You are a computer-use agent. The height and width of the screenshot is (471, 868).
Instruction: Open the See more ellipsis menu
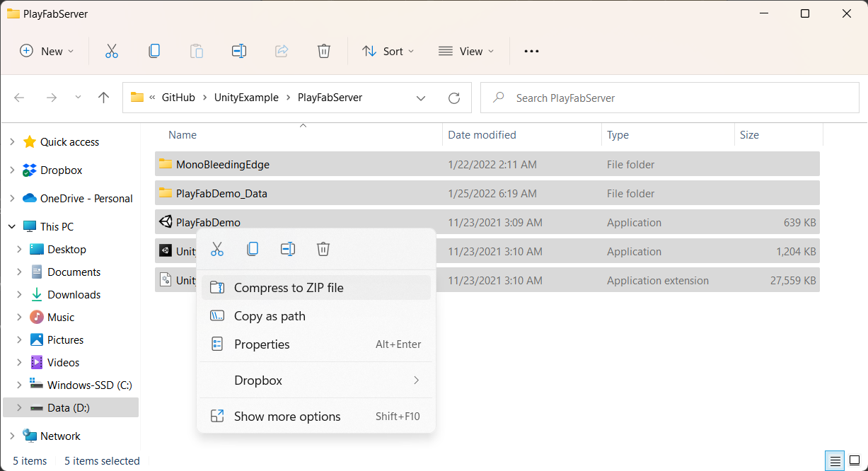coord(531,51)
